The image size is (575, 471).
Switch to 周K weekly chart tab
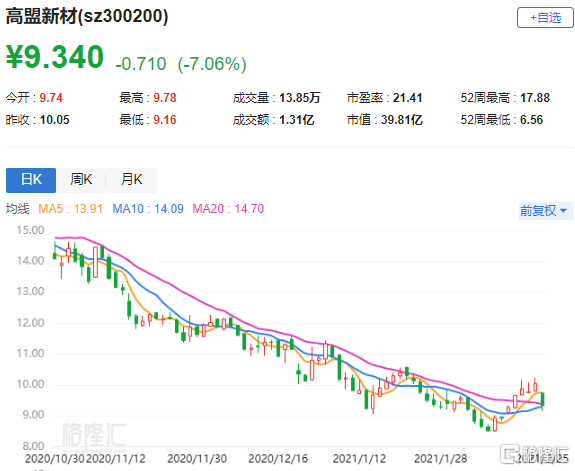pos(81,180)
